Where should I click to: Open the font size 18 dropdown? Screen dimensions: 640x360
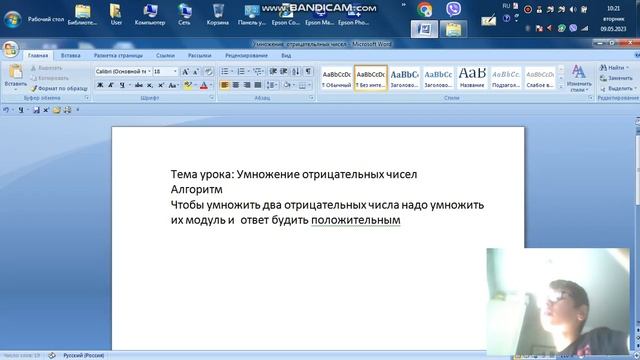[x=176, y=72]
